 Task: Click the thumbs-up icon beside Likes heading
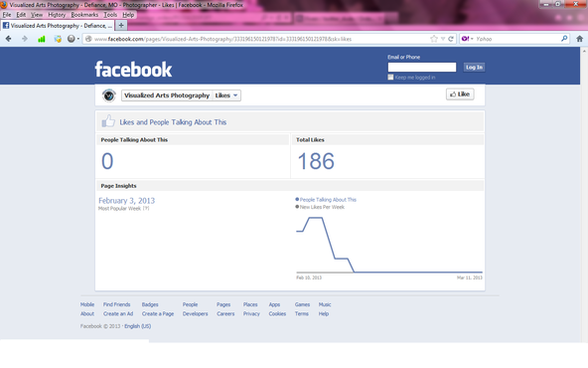(x=108, y=121)
